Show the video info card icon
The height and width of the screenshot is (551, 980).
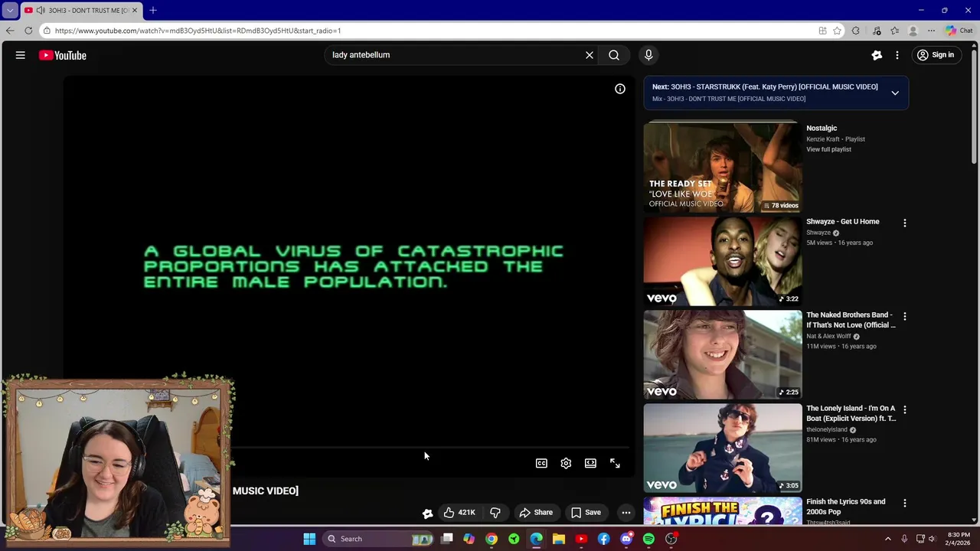tap(620, 89)
